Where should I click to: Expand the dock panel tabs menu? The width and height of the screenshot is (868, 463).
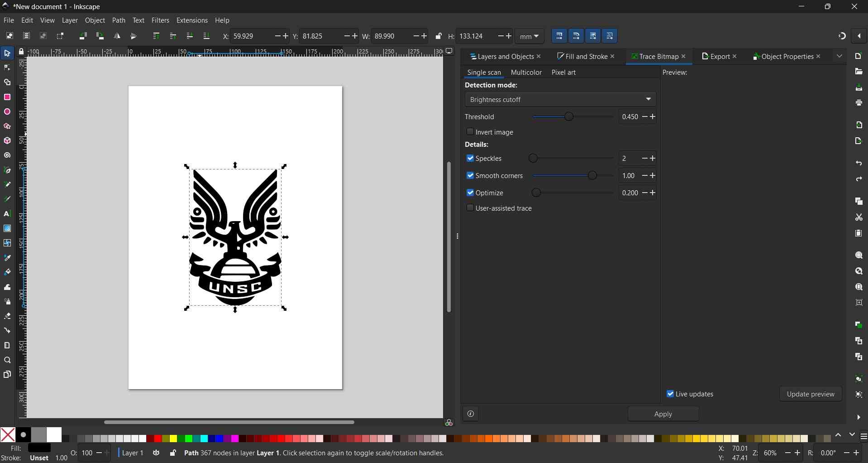coord(839,56)
